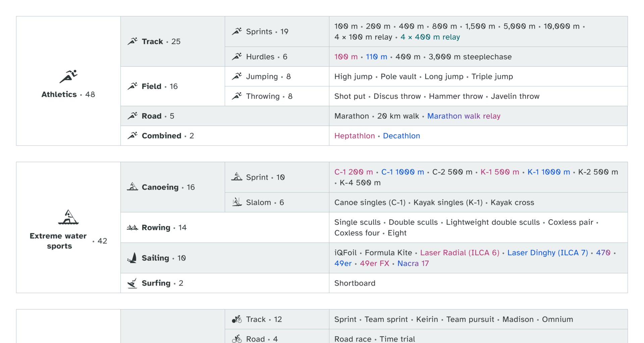Open the C-1 1000 m link
The height and width of the screenshot is (343, 644).
click(402, 172)
